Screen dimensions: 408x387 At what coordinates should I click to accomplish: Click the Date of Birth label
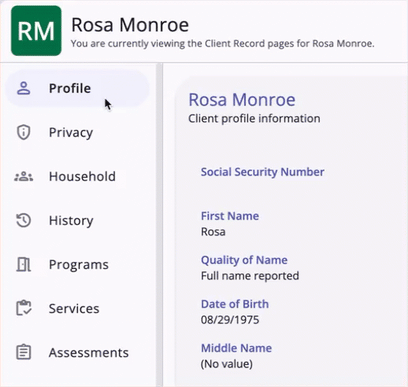[x=235, y=304]
